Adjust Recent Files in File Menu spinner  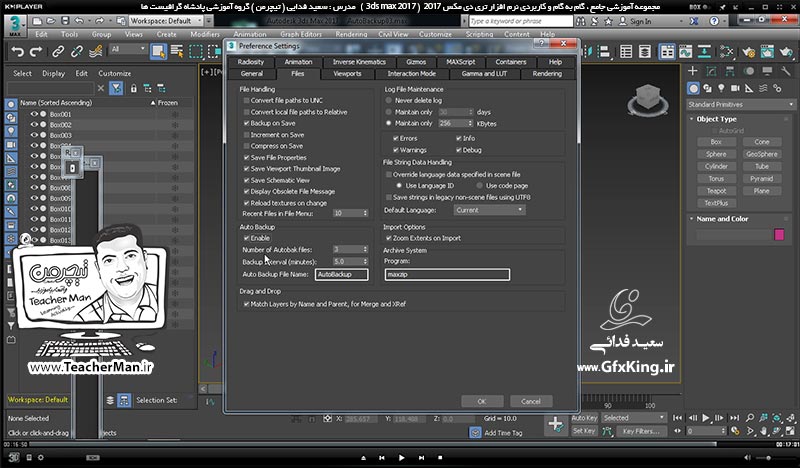[x=365, y=213]
